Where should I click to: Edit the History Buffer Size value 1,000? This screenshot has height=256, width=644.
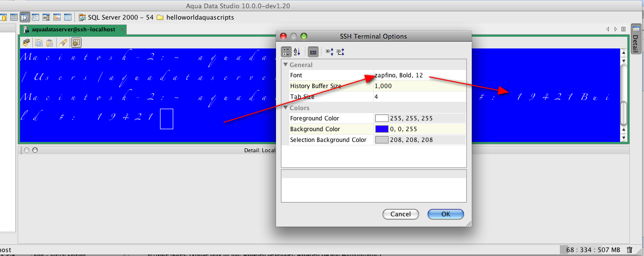419,86
